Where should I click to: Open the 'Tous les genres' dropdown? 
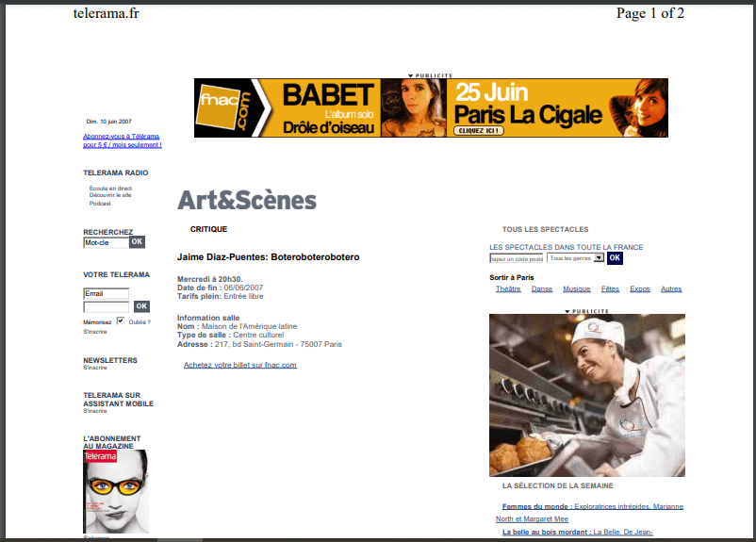point(575,258)
